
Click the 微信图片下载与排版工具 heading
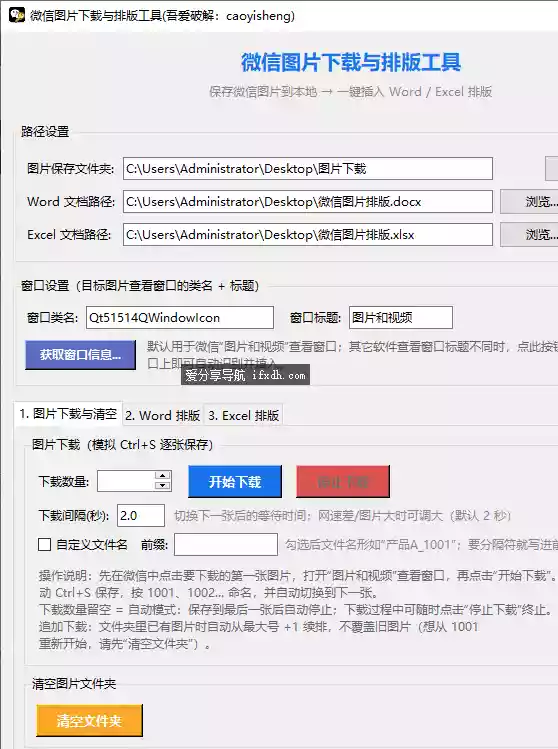(x=351, y=62)
